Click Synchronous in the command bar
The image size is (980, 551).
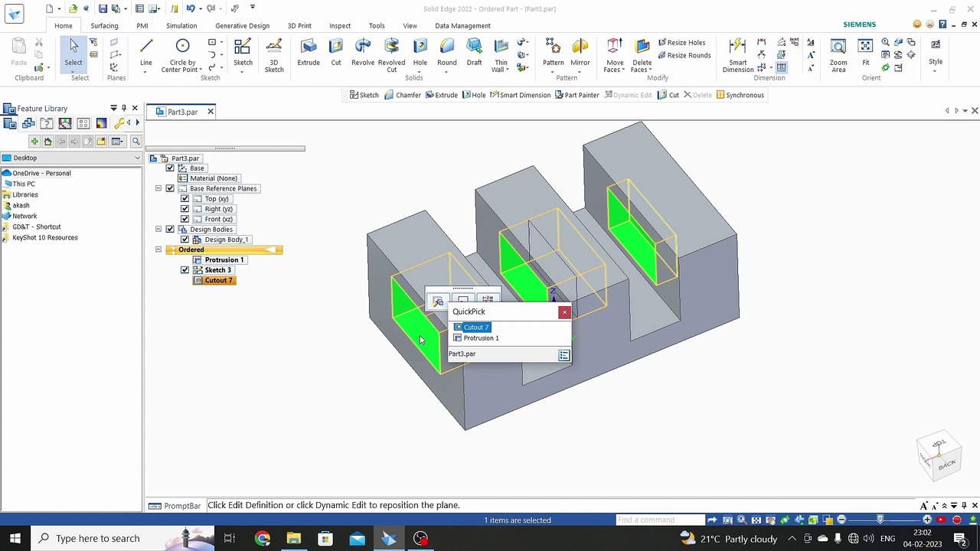[x=740, y=95]
